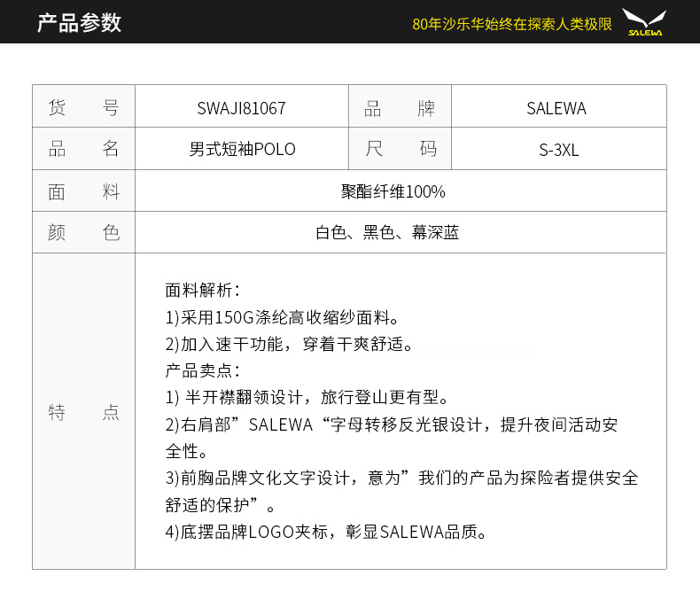Screen dimensions: 700x607
Task: Click the 产品卖点 heading
Action: [203, 370]
